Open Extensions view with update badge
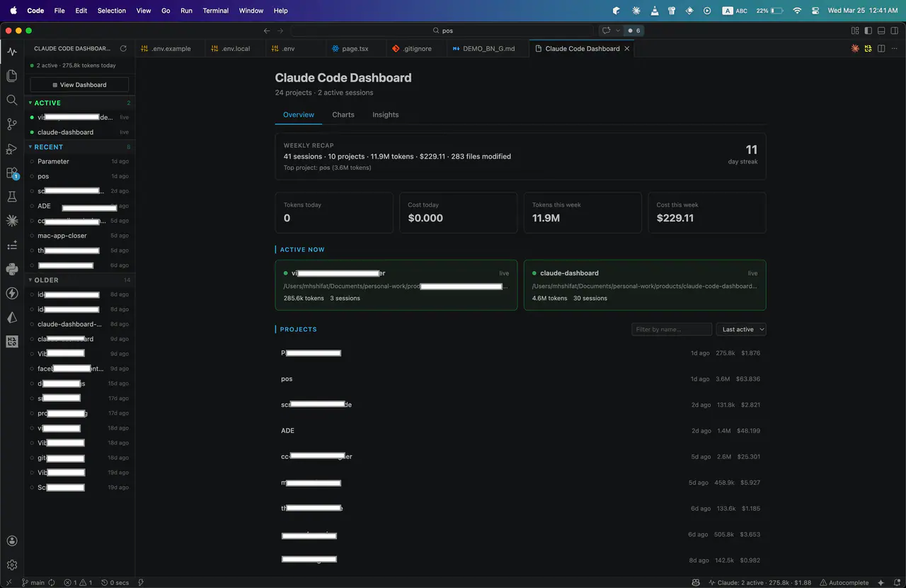The width and height of the screenshot is (906, 588). point(11,173)
